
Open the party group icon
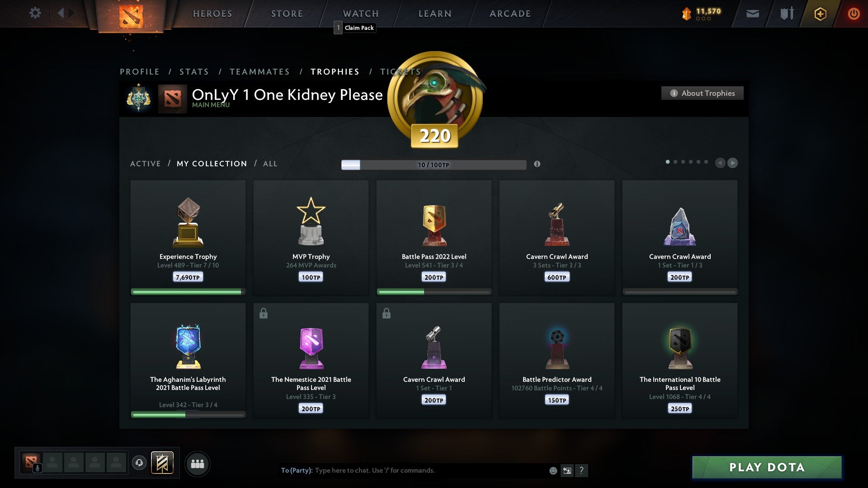pyautogui.click(x=198, y=464)
